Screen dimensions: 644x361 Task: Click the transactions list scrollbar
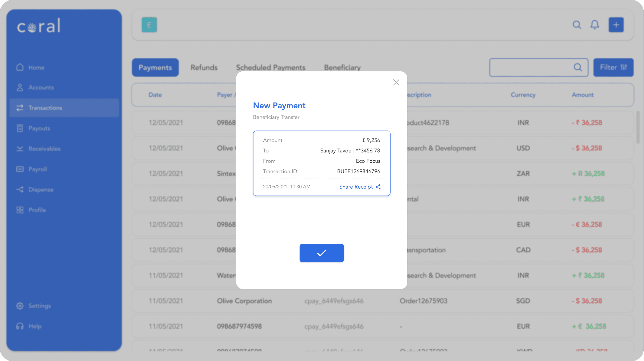tap(638, 127)
